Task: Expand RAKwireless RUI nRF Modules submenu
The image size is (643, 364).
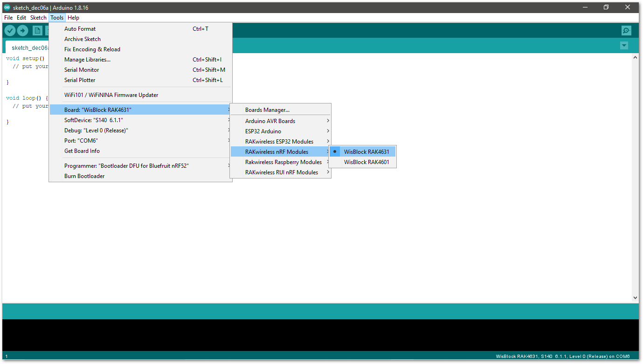Action: coord(280,172)
